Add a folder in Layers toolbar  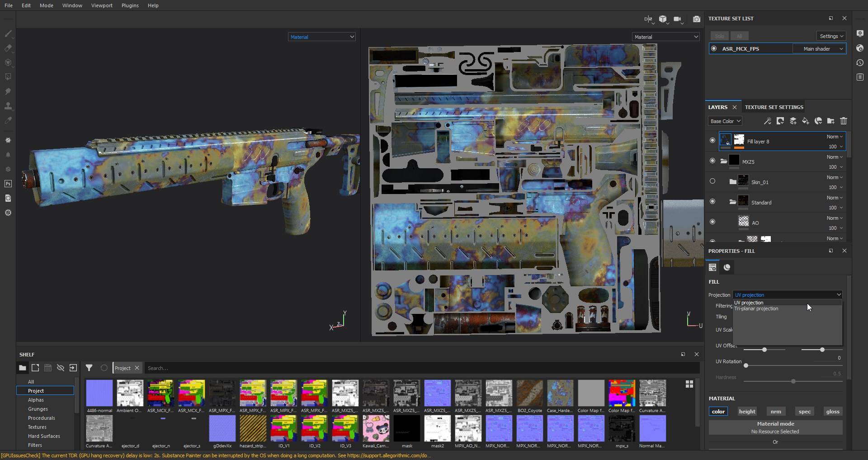(830, 121)
